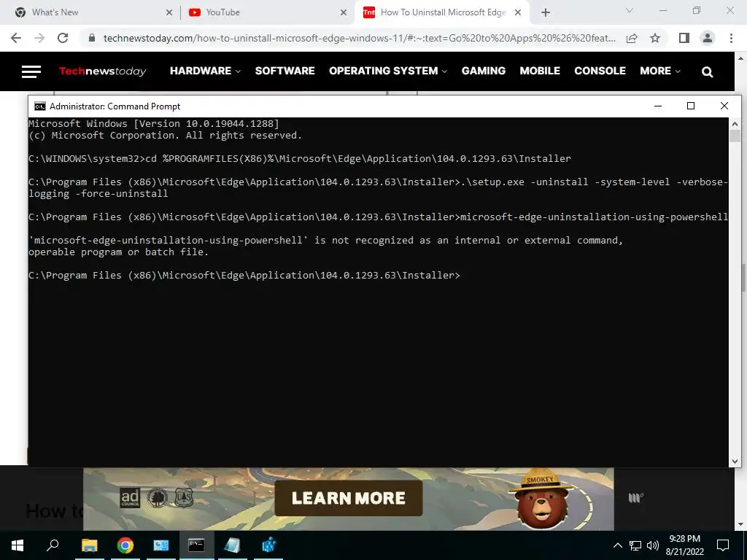
Task: Maximize the Command Prompt window
Action: pos(691,106)
